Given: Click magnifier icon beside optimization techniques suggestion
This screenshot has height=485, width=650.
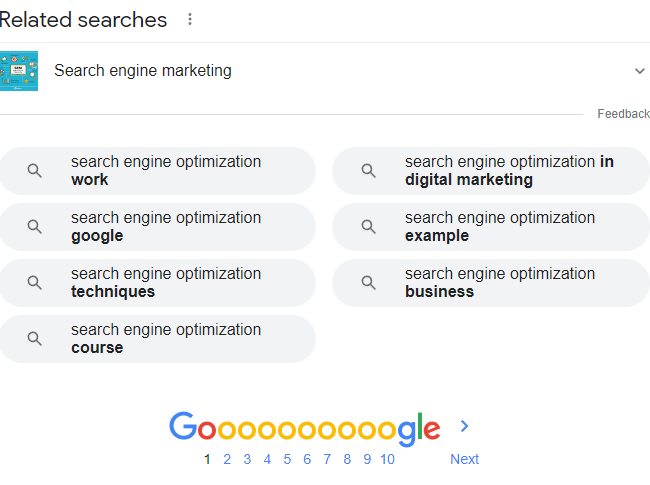Looking at the screenshot, I should coord(34,282).
